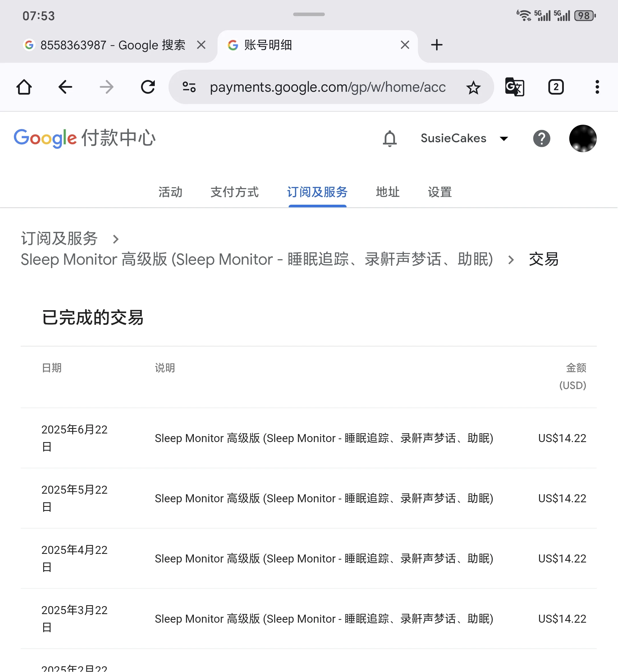The height and width of the screenshot is (672, 618).
Task: Open the 设置 tab
Action: click(x=440, y=192)
